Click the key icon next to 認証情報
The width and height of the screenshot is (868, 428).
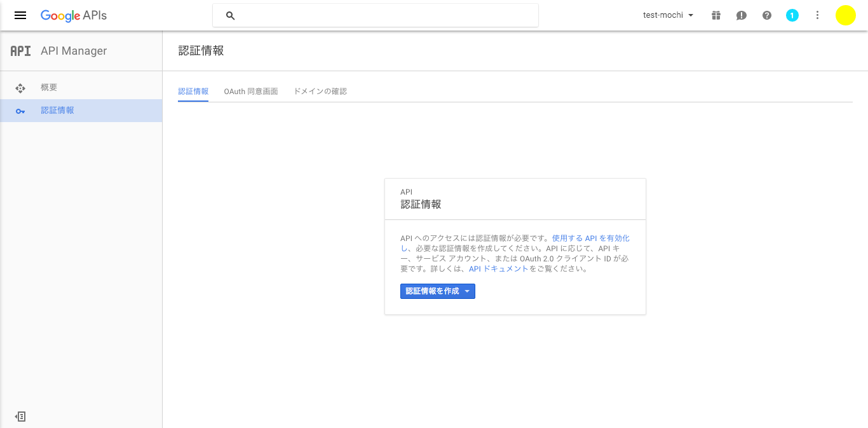20,110
